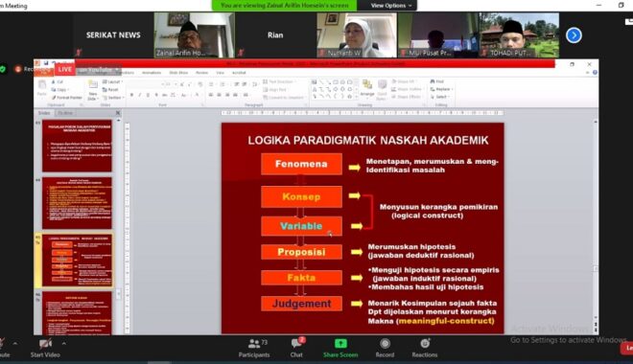The image size is (633, 364).
Task: Open the Shape Fill dropdown
Action: [403, 81]
